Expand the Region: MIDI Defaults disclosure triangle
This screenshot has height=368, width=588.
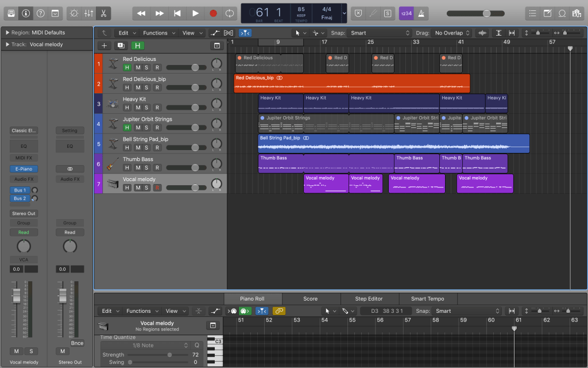click(7, 33)
